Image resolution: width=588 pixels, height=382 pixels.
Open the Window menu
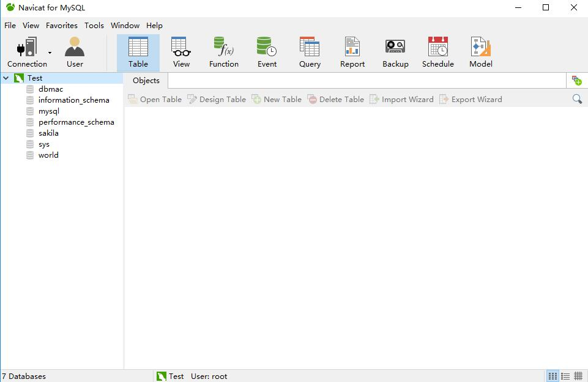pos(125,26)
